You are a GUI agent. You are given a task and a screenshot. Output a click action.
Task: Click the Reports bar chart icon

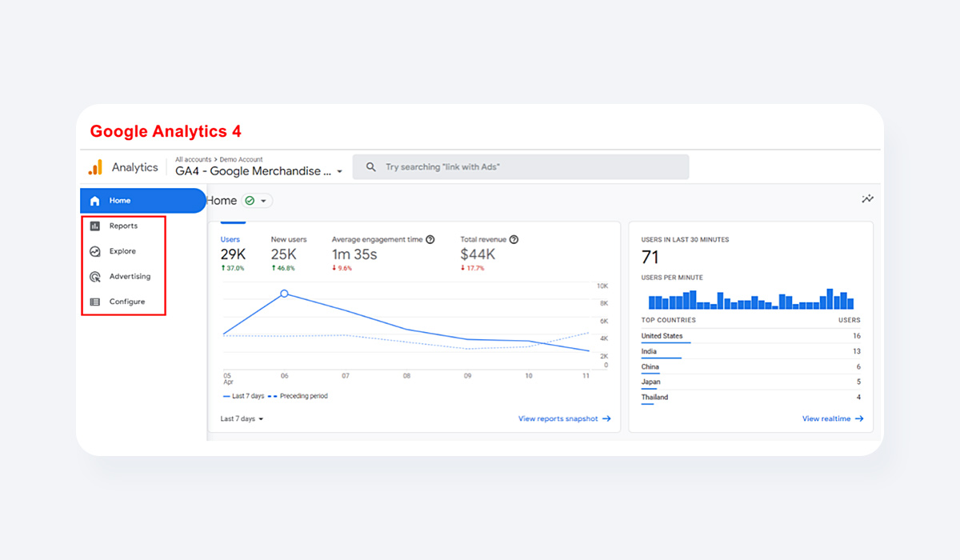tap(95, 226)
